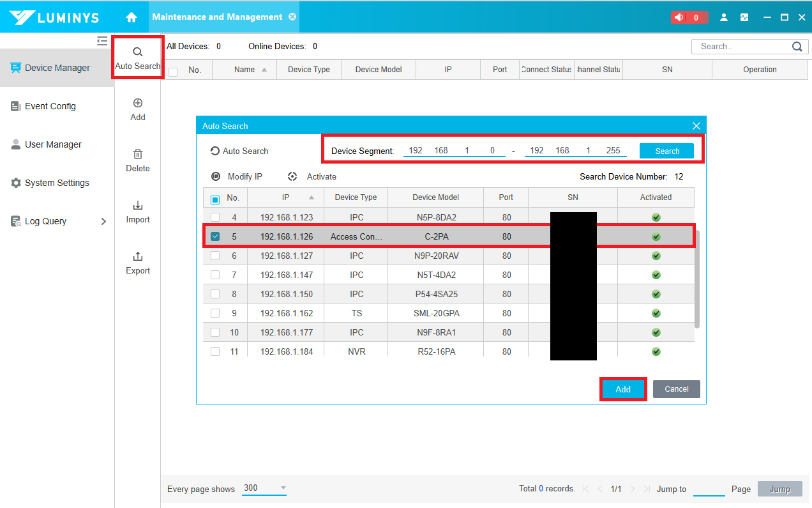Click the Delete trash icon
The width and height of the screenshot is (812, 508).
(x=138, y=155)
